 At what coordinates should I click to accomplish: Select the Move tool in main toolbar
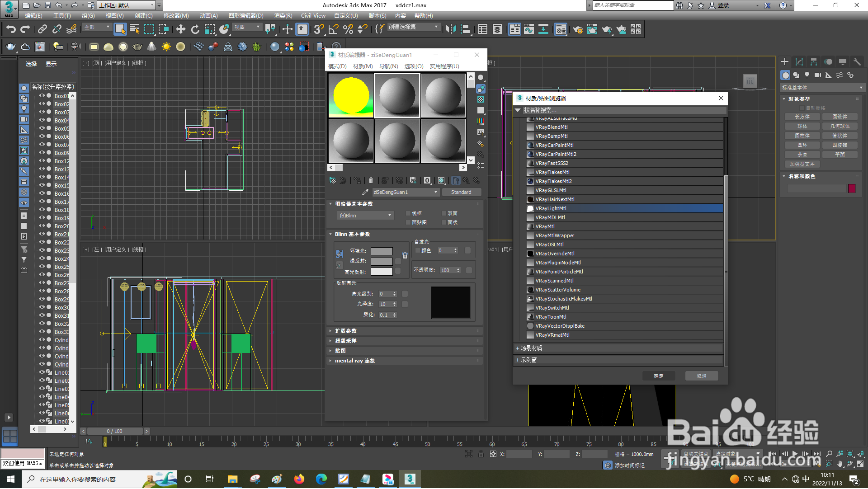[x=180, y=30]
